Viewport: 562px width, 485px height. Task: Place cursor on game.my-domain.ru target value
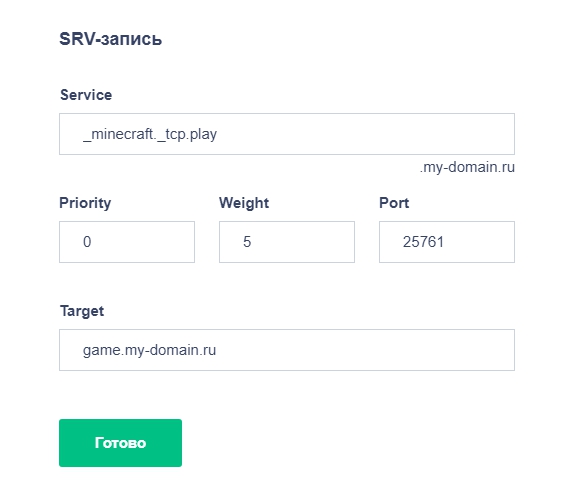click(x=149, y=350)
